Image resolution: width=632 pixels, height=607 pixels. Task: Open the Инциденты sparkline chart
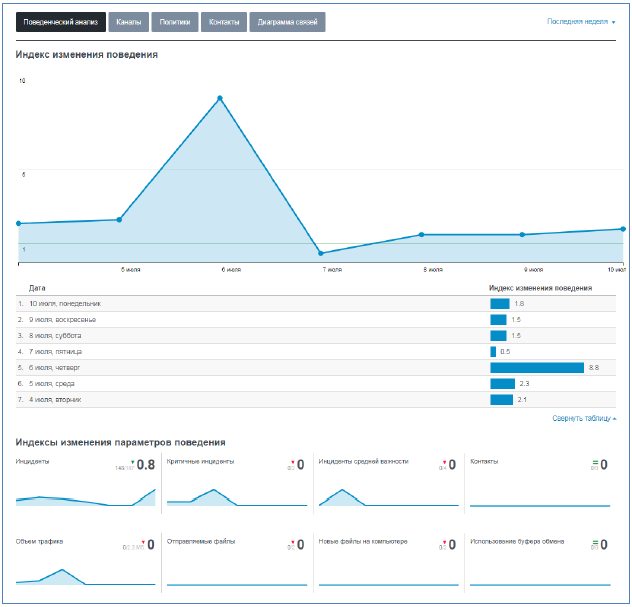click(85, 497)
